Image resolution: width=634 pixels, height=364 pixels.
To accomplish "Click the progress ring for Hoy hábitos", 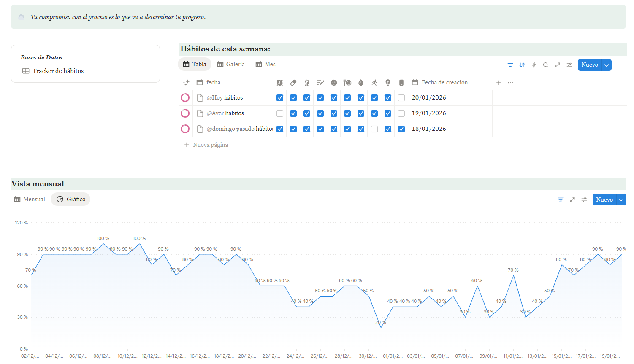I will pyautogui.click(x=185, y=98).
